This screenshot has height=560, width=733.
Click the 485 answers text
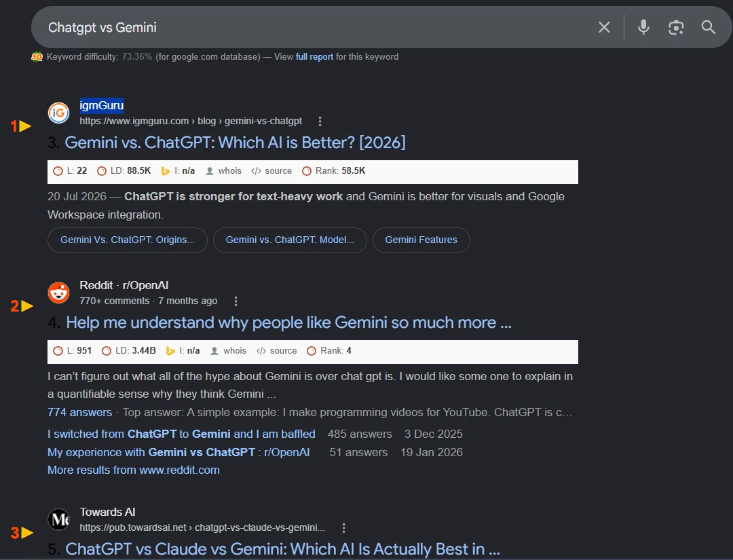(360, 434)
